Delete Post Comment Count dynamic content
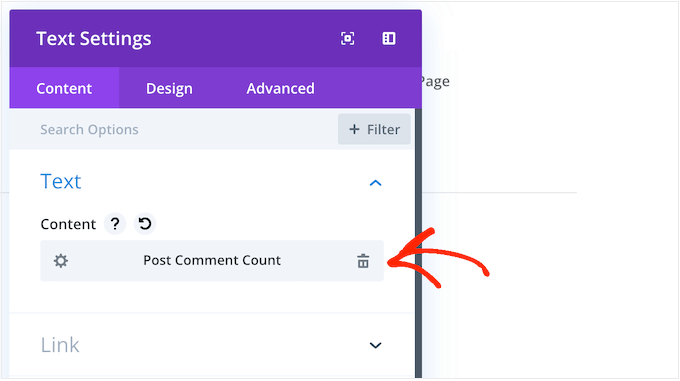This screenshot has width=680, height=381. [363, 261]
